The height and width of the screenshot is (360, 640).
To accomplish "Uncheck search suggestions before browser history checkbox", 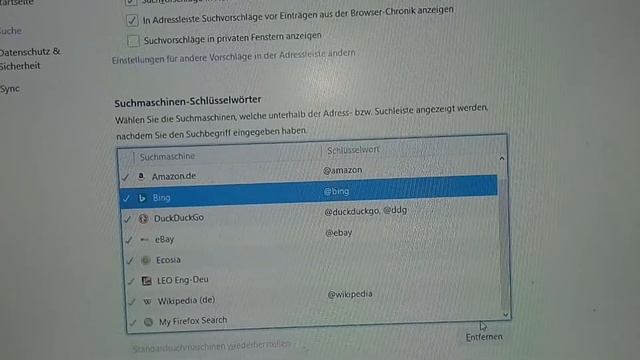I will click(x=132, y=20).
